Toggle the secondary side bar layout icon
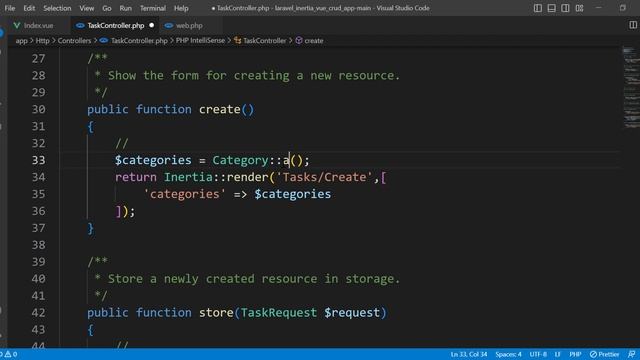The image size is (640, 360). [x=565, y=8]
